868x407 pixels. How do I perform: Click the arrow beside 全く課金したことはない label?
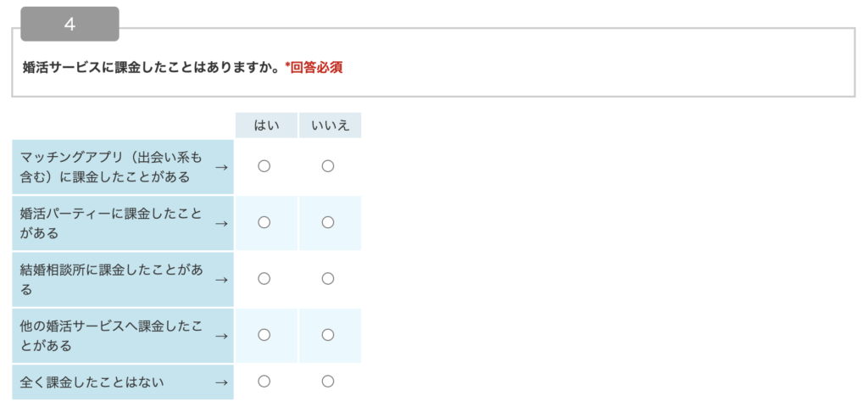[221, 382]
